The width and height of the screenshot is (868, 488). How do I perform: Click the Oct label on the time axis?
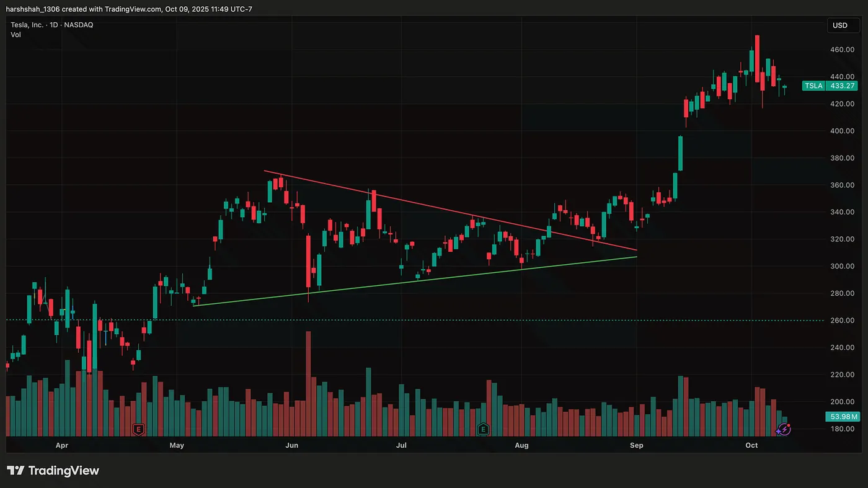[751, 445]
